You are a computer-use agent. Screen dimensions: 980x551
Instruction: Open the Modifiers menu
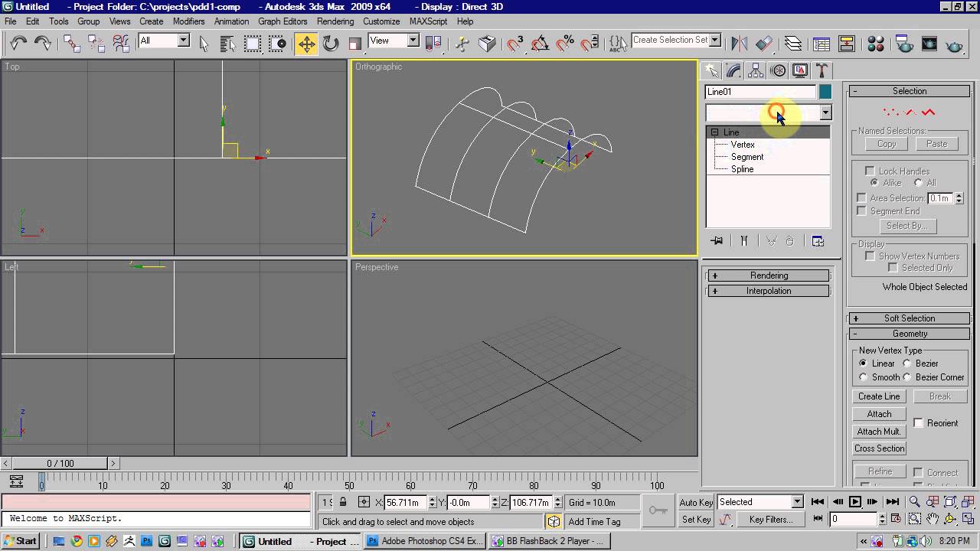[188, 21]
